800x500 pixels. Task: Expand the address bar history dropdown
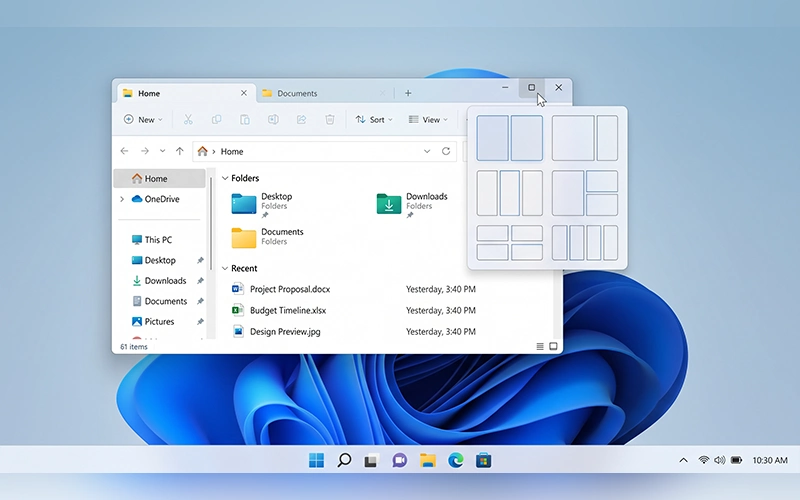click(427, 151)
